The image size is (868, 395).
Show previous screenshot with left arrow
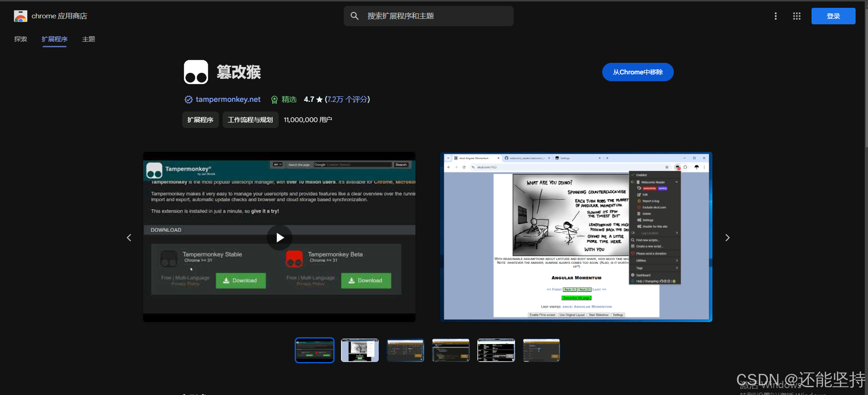(129, 238)
